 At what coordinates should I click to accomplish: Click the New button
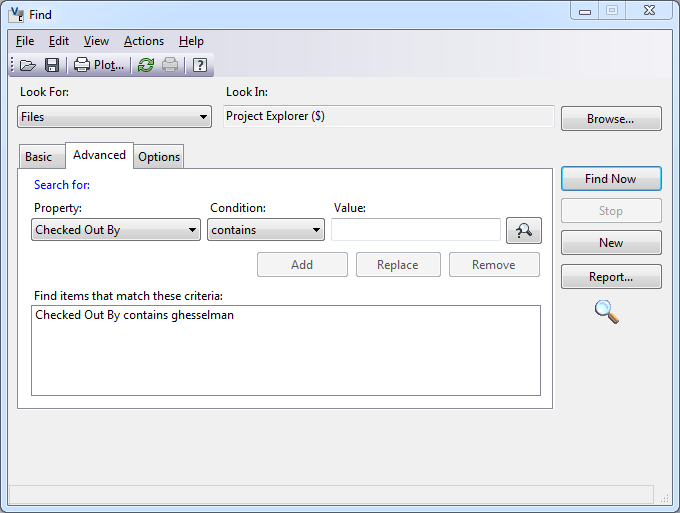tap(611, 243)
